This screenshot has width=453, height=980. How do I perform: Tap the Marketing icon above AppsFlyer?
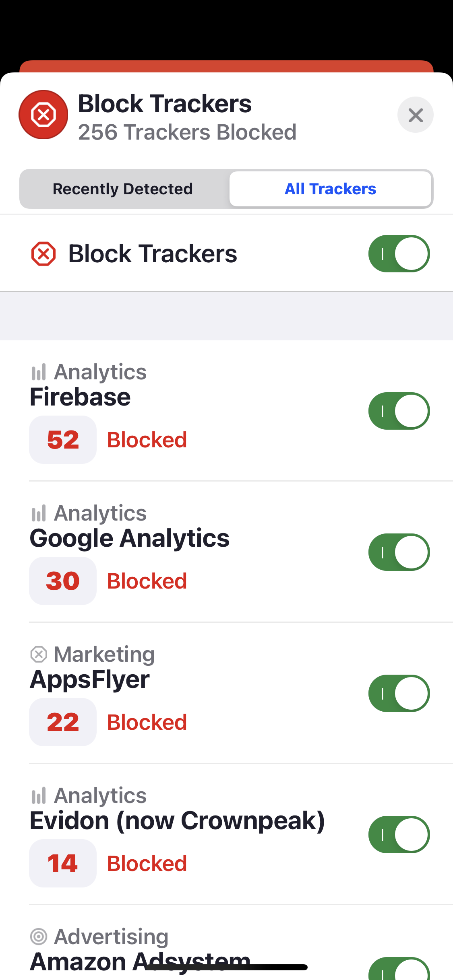tap(39, 655)
